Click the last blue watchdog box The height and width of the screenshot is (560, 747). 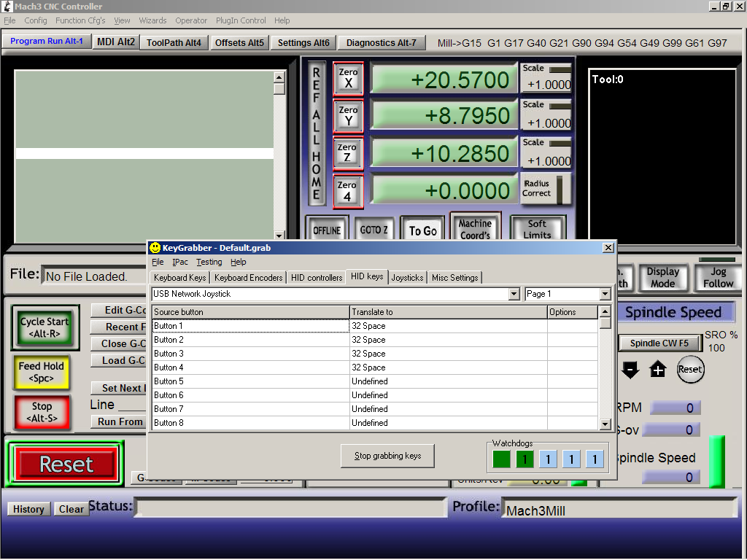595,459
